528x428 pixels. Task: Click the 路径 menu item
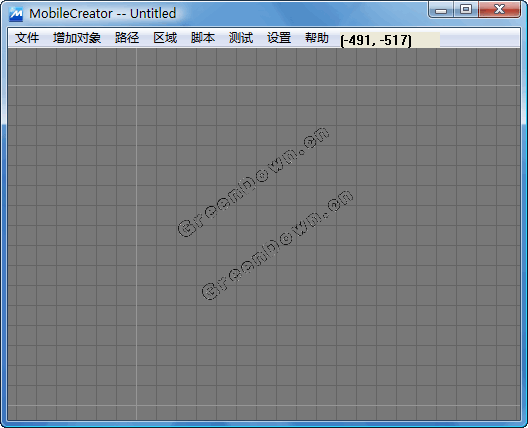[x=127, y=38]
